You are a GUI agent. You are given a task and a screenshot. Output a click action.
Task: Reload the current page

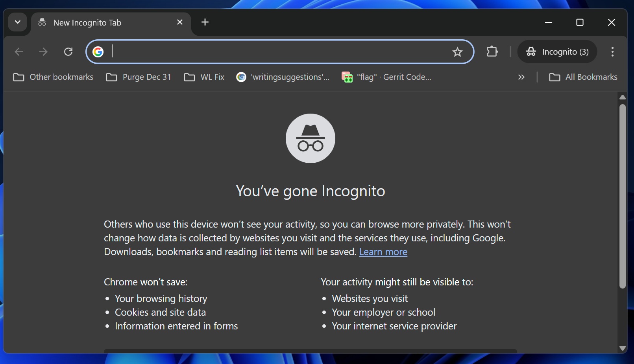tap(68, 51)
